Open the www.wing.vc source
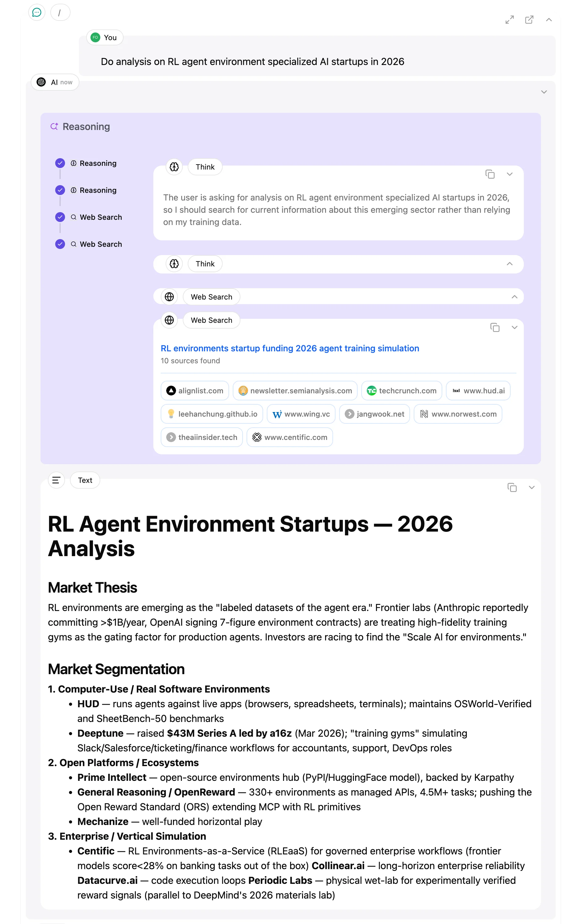The width and height of the screenshot is (583, 924). click(301, 414)
